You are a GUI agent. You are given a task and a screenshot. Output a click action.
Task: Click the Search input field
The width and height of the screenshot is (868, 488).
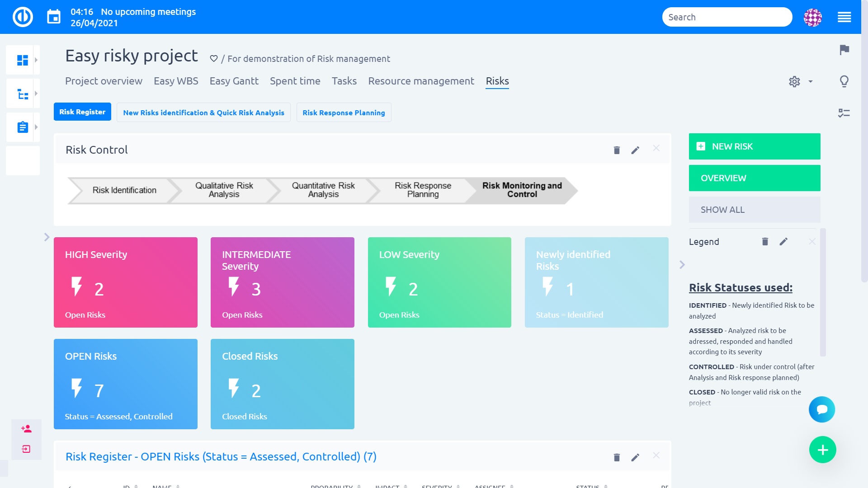(x=726, y=17)
